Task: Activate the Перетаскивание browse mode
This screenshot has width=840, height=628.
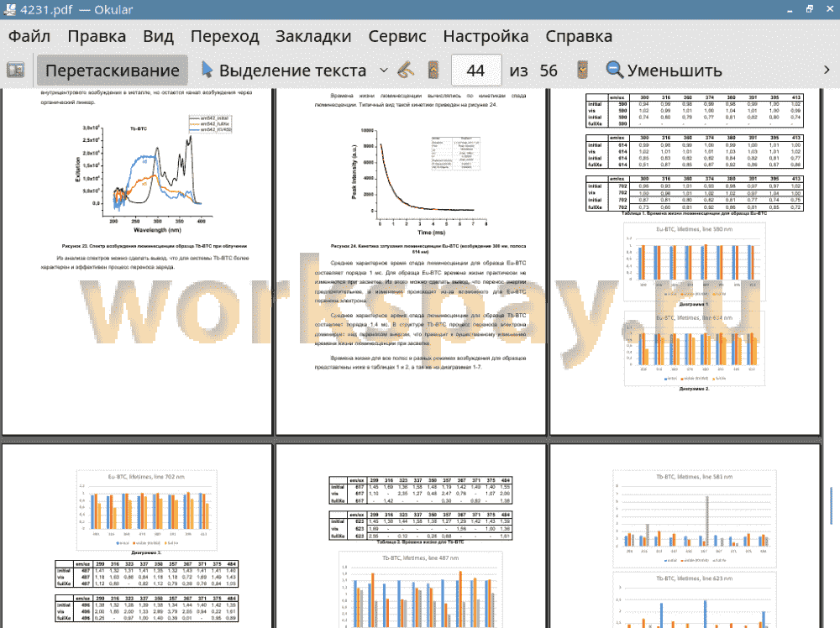Action: pos(113,71)
